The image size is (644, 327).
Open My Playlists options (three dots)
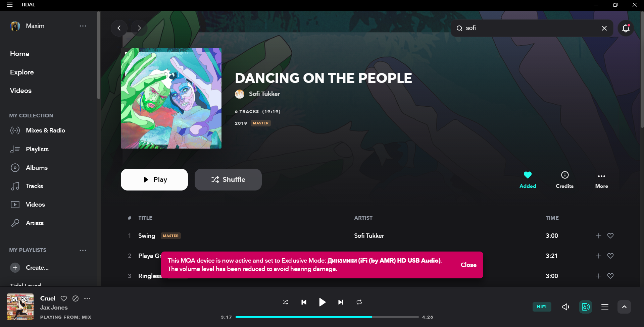point(83,250)
